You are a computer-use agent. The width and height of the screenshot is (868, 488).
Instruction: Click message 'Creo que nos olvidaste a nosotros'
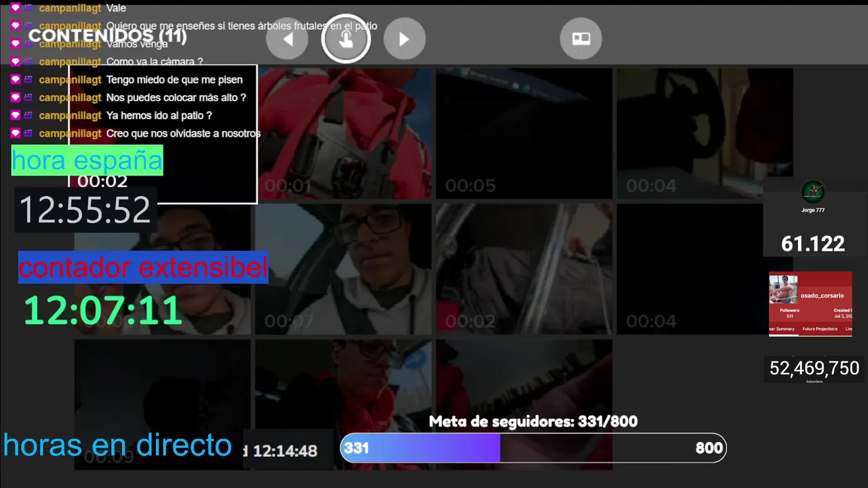tap(184, 134)
